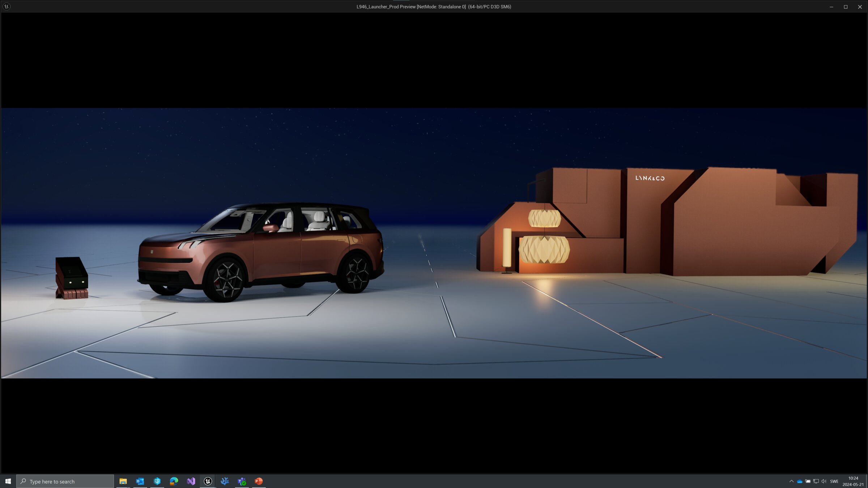Open the clock and date flyout
The image size is (868, 488).
click(x=853, y=481)
